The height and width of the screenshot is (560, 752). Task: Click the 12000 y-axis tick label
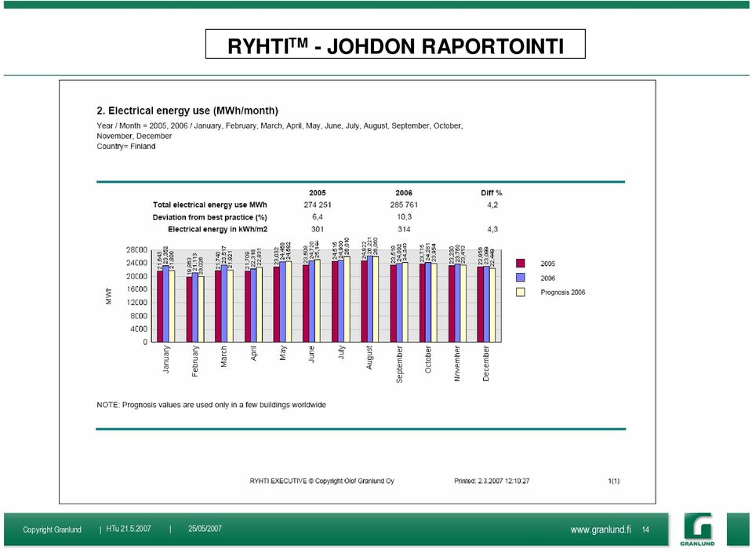click(x=136, y=302)
